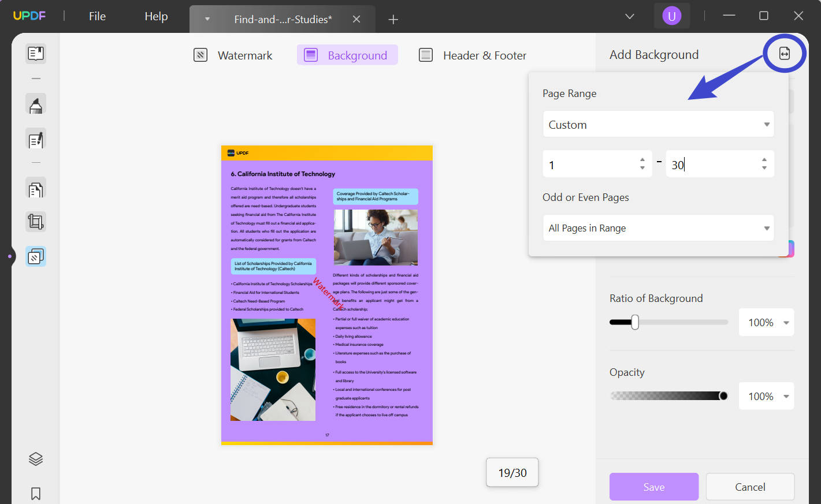Image resolution: width=821 pixels, height=504 pixels.
Task: Cancel adding the background
Action: (749, 487)
